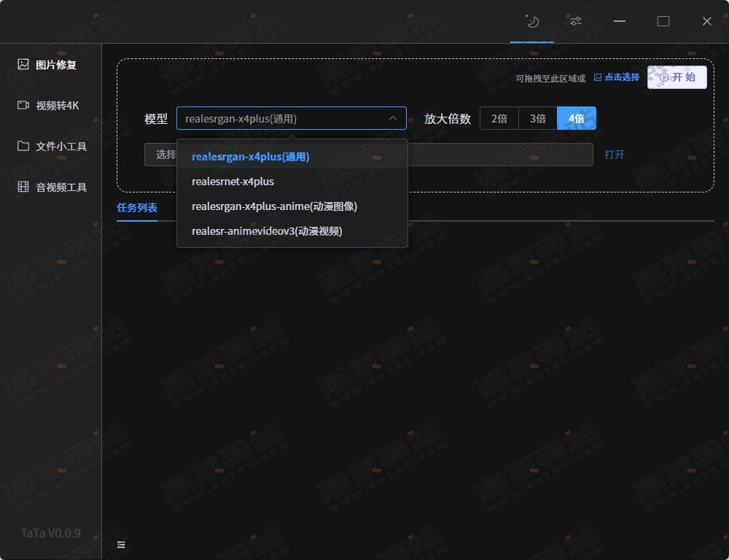This screenshot has height=560, width=729.
Task: Set the upscale factor to 2倍
Action: (499, 118)
